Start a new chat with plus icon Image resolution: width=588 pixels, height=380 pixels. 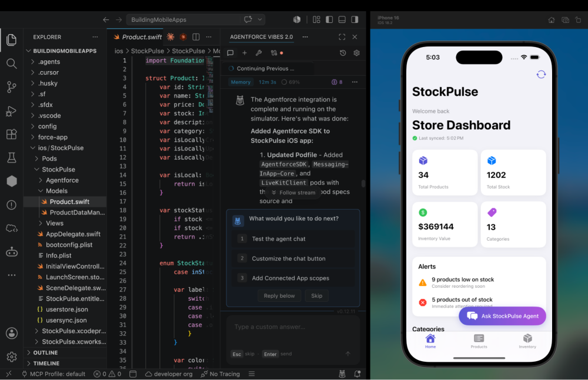(x=245, y=53)
